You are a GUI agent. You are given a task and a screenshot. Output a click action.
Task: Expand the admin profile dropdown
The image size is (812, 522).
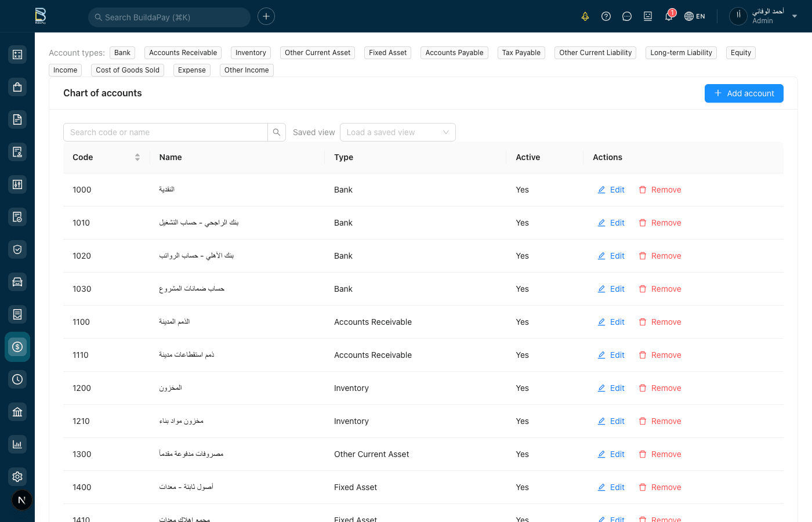pos(794,16)
